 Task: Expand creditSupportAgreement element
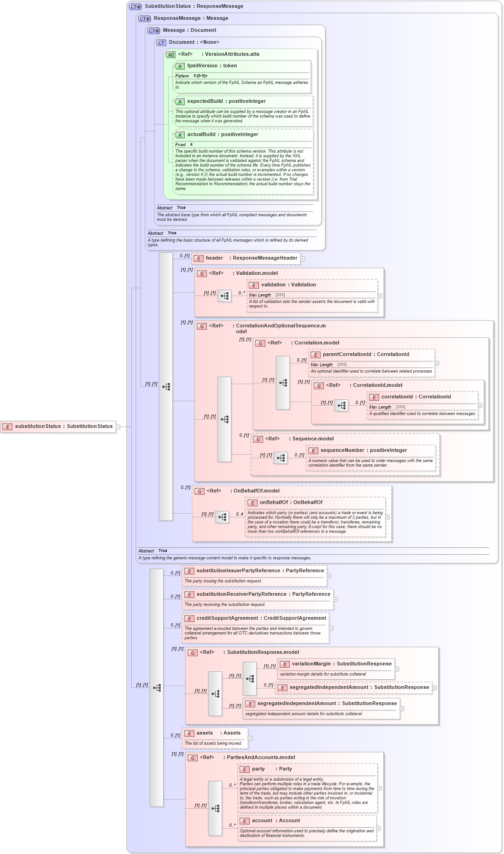(331, 628)
